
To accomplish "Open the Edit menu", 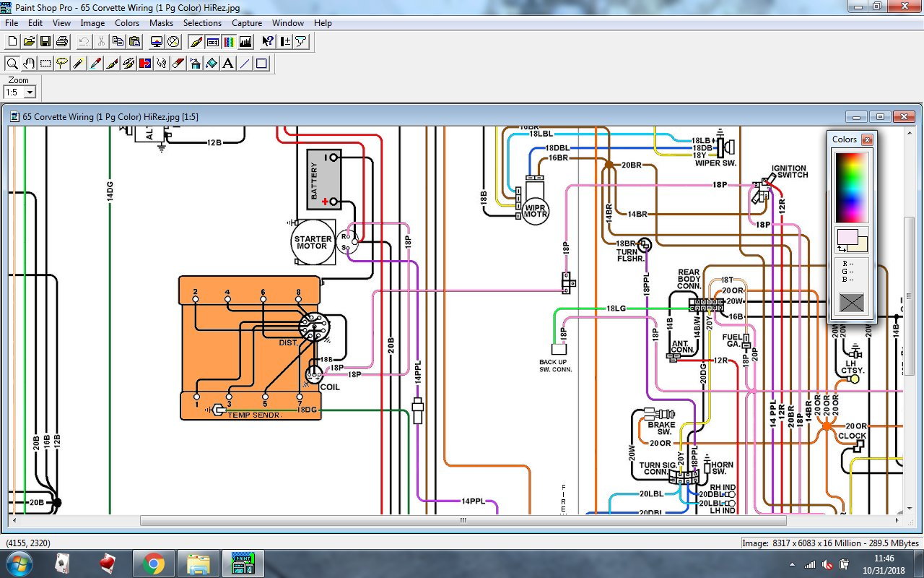I will tap(35, 23).
